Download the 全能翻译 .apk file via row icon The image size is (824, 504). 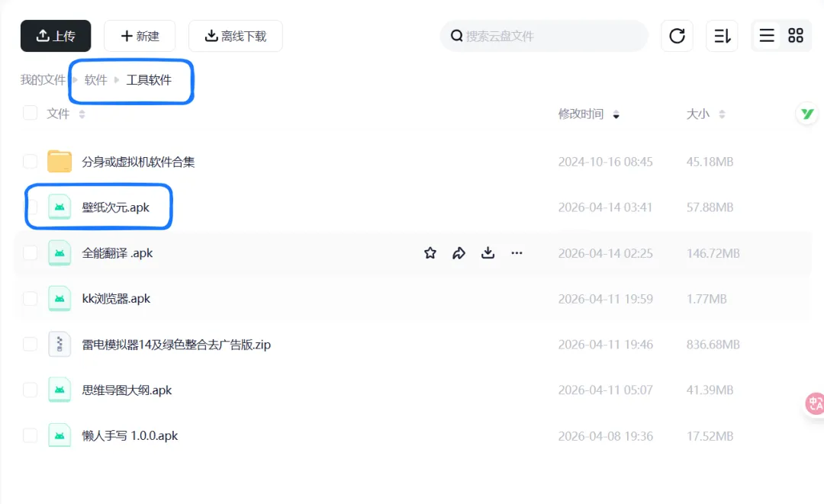(x=488, y=253)
